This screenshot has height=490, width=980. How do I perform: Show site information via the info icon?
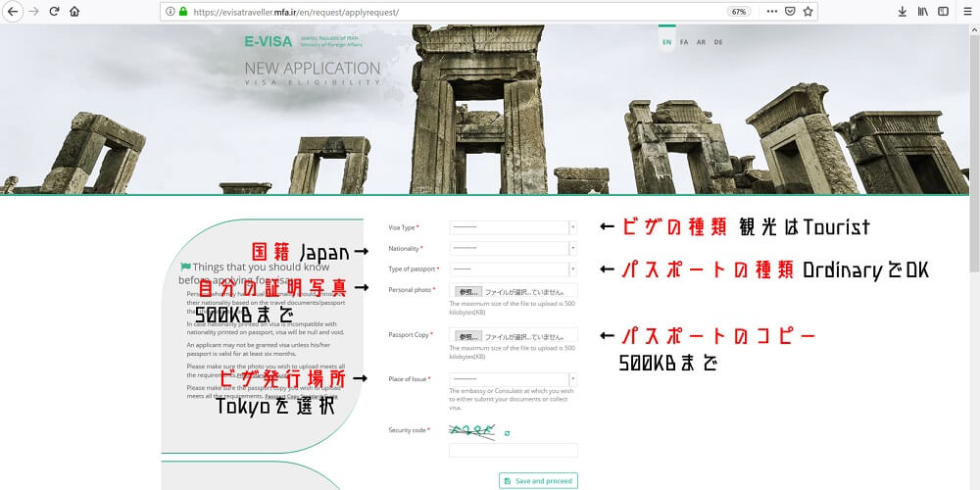tap(170, 11)
